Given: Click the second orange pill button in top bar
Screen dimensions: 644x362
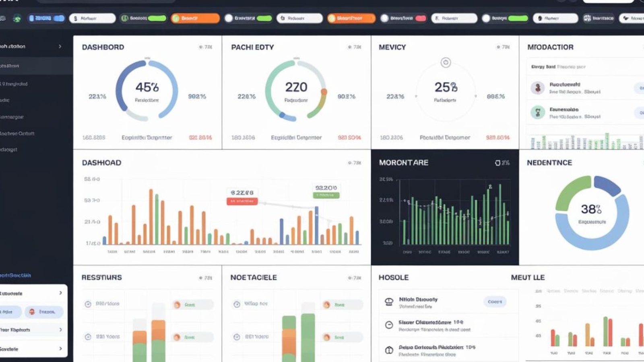Looking at the screenshot, I should (351, 18).
